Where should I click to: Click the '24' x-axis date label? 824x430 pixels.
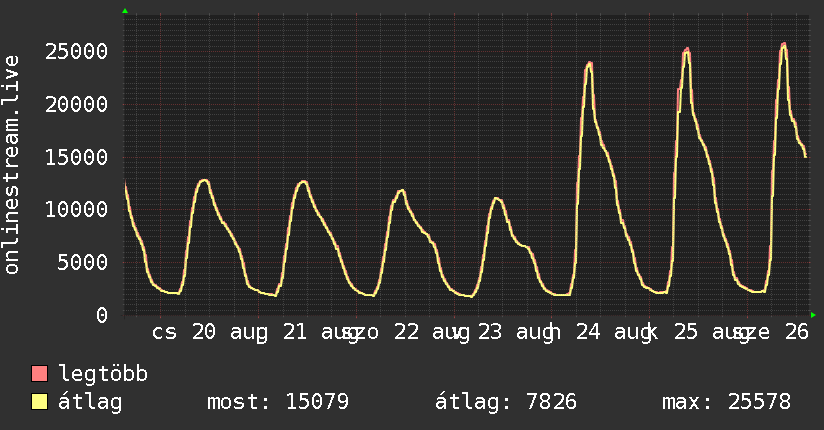click(x=588, y=332)
